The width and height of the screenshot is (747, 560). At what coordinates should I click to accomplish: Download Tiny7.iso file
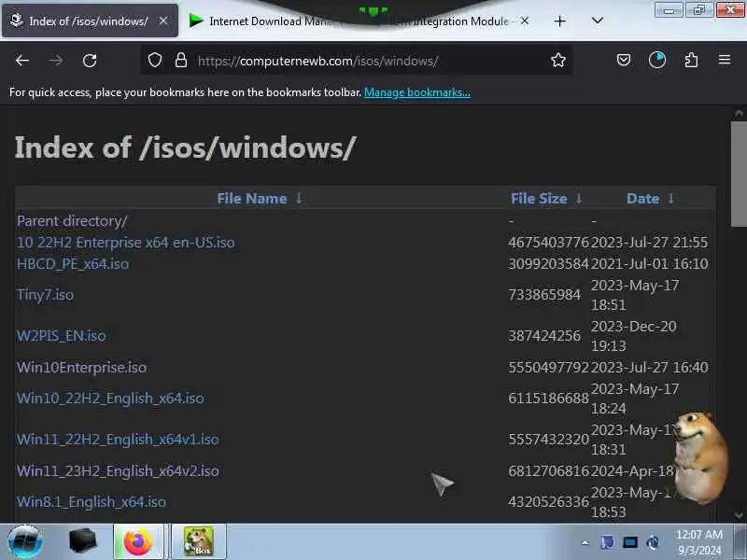(45, 295)
